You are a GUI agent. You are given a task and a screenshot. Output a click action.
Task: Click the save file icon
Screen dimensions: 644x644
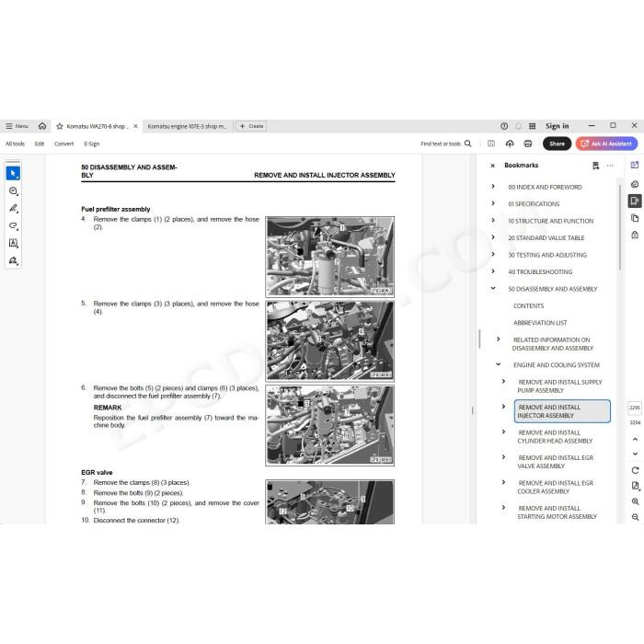click(490, 144)
